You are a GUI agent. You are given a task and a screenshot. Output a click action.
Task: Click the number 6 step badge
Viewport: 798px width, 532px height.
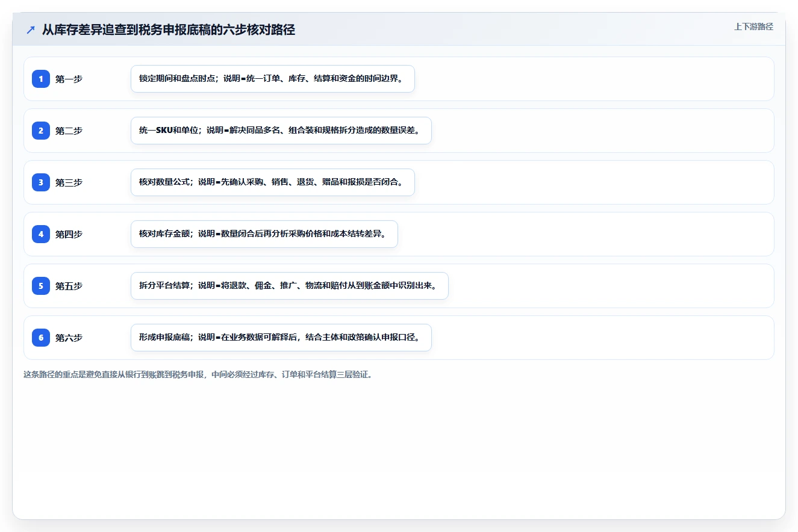click(41, 337)
